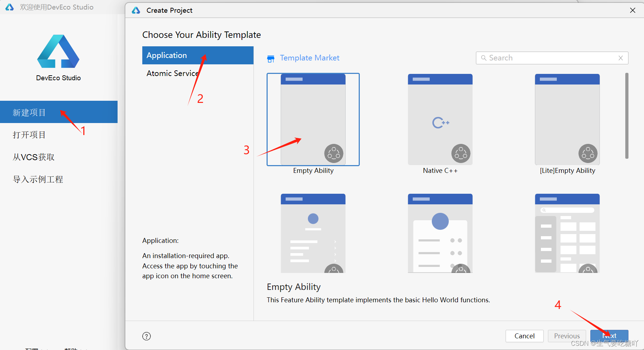644x350 pixels.
Task: Click the Cancel button
Action: click(524, 336)
